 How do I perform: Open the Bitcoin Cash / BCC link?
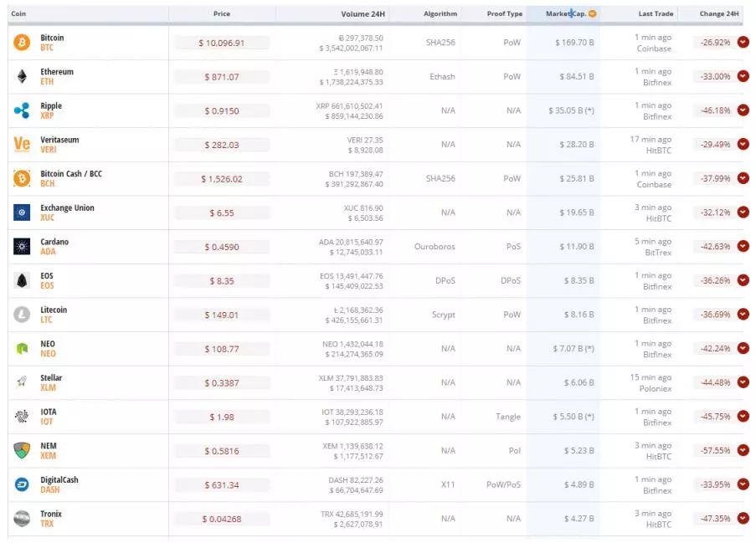click(x=71, y=174)
